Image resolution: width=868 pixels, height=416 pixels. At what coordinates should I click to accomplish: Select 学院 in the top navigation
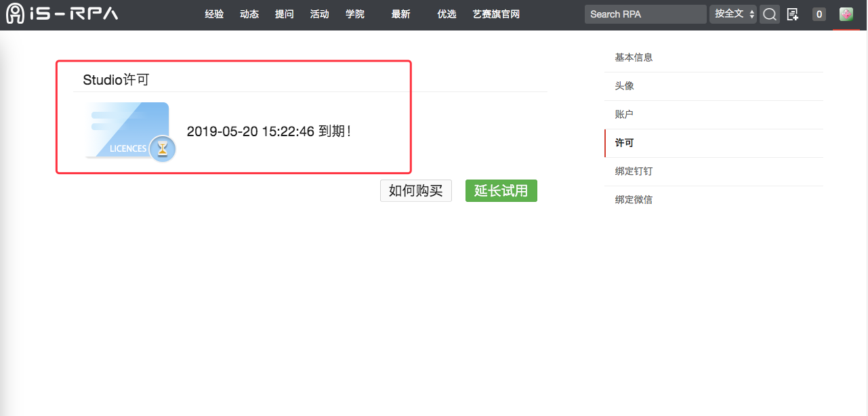coord(355,14)
